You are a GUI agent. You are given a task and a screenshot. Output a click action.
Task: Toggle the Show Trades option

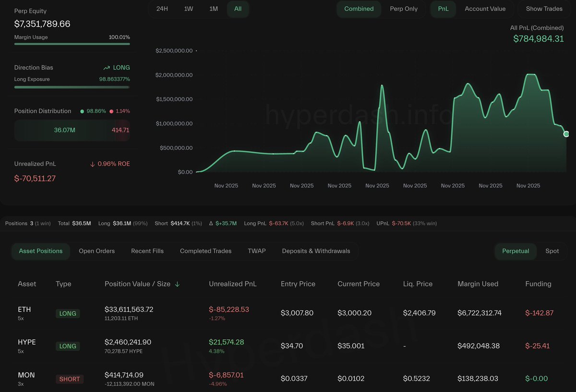[544, 9]
